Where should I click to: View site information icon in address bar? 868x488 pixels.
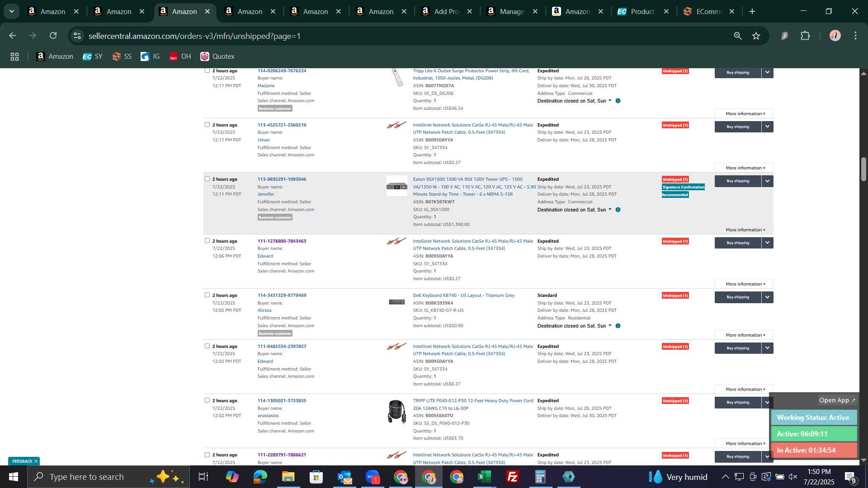77,36
